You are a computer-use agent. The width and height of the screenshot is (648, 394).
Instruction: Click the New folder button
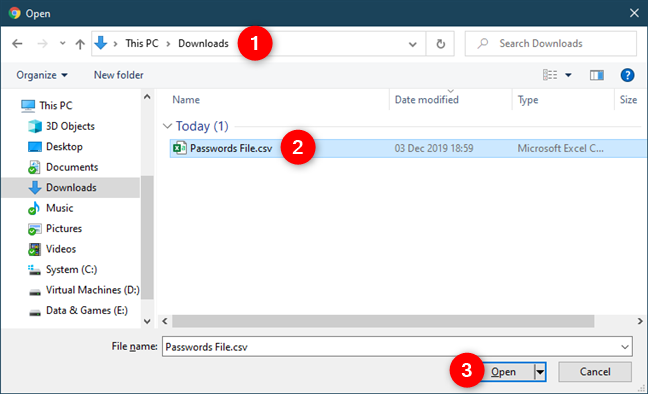click(x=119, y=75)
